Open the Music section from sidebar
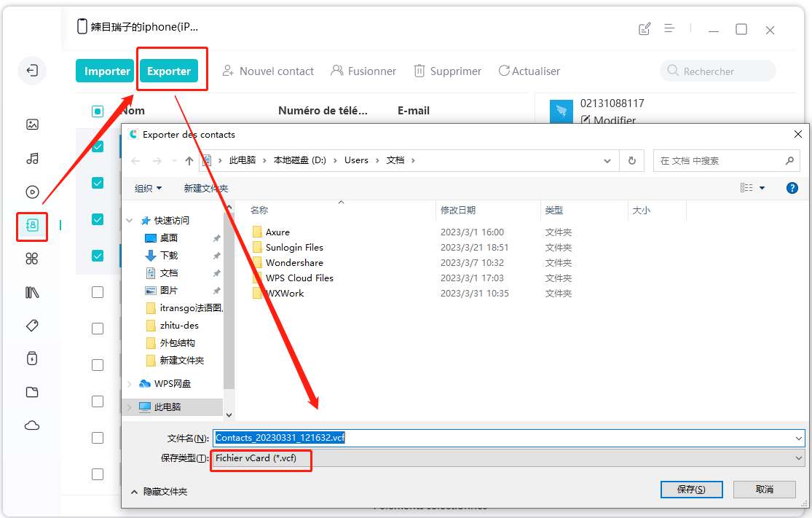The width and height of the screenshot is (812, 518). tap(32, 158)
